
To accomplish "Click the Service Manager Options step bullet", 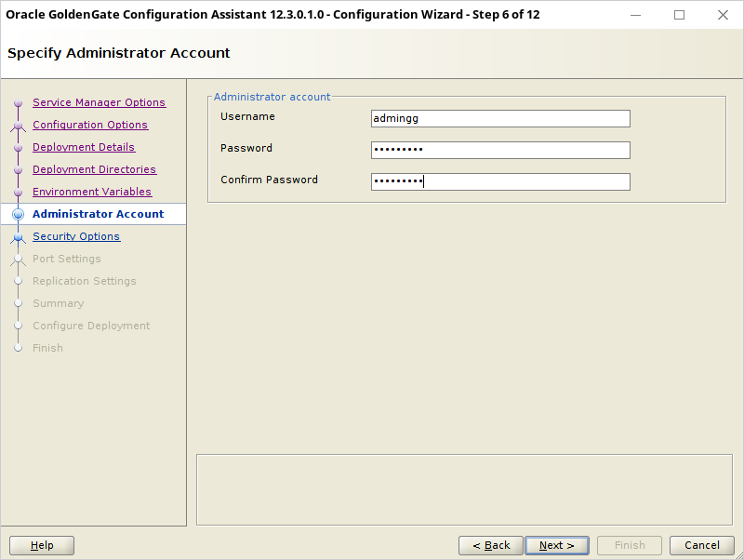I will pyautogui.click(x=18, y=102).
